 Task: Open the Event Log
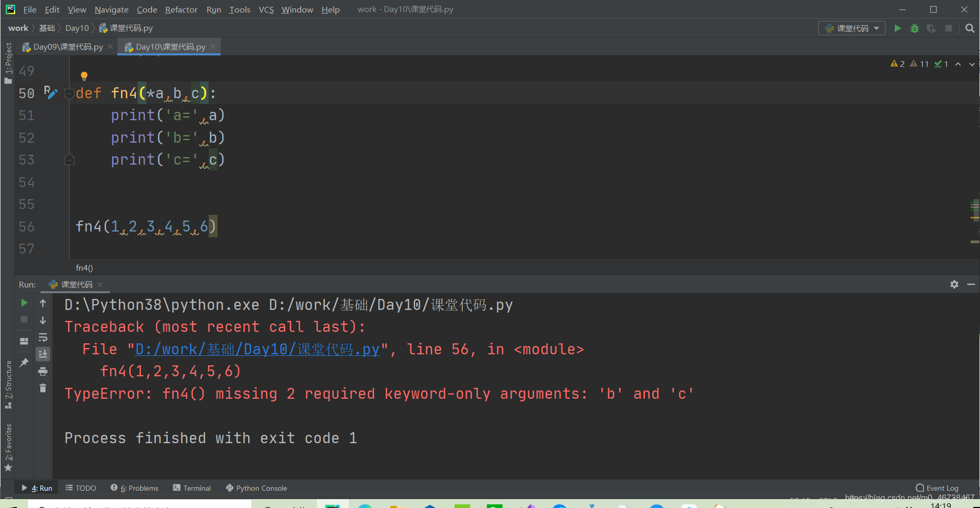[937, 488]
